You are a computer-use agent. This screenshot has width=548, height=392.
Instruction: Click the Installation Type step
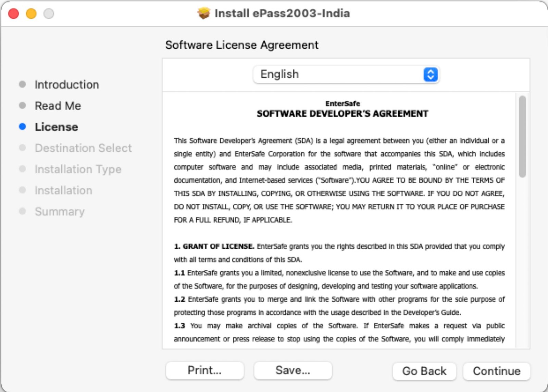click(x=78, y=169)
